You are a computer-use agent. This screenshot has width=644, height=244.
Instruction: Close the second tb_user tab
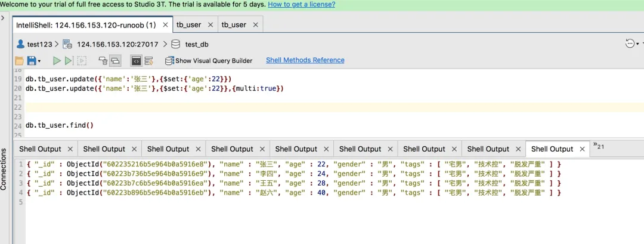[255, 25]
